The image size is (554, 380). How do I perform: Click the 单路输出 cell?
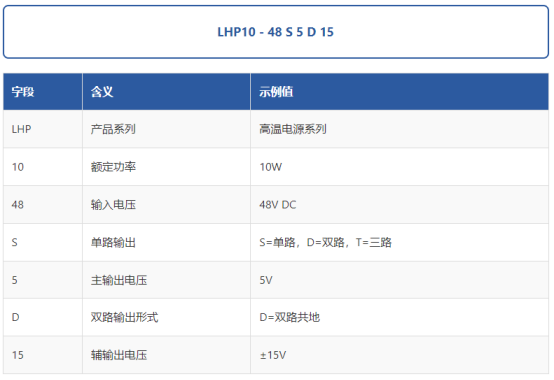pos(166,242)
